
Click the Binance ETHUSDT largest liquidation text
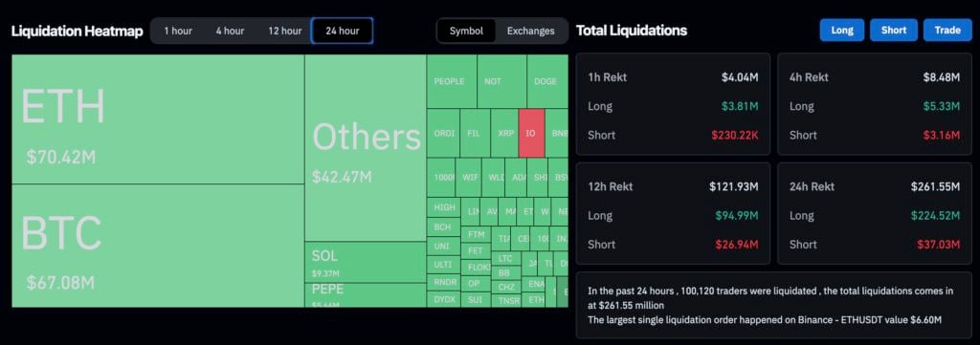[x=765, y=320]
